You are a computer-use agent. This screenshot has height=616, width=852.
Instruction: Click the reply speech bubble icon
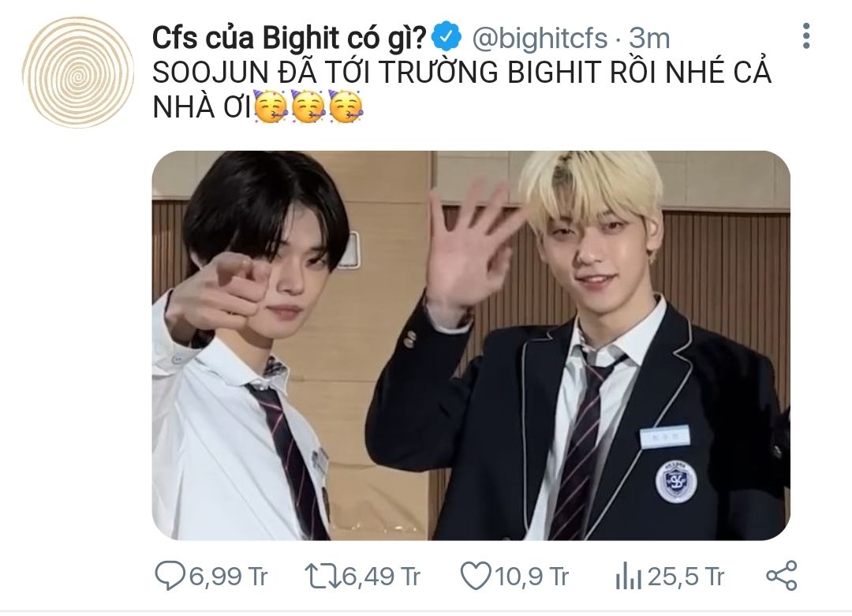[x=170, y=575]
